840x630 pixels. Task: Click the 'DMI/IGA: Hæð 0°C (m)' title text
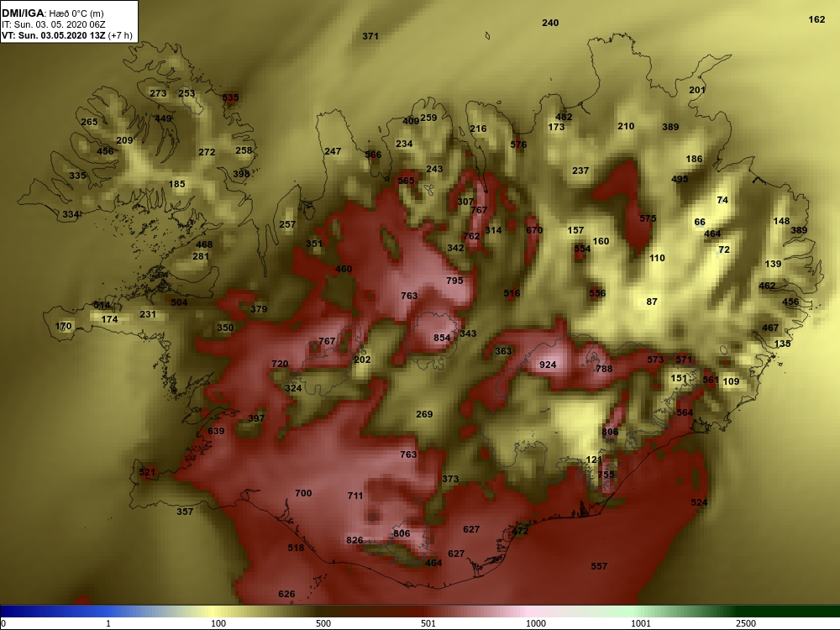(52, 13)
